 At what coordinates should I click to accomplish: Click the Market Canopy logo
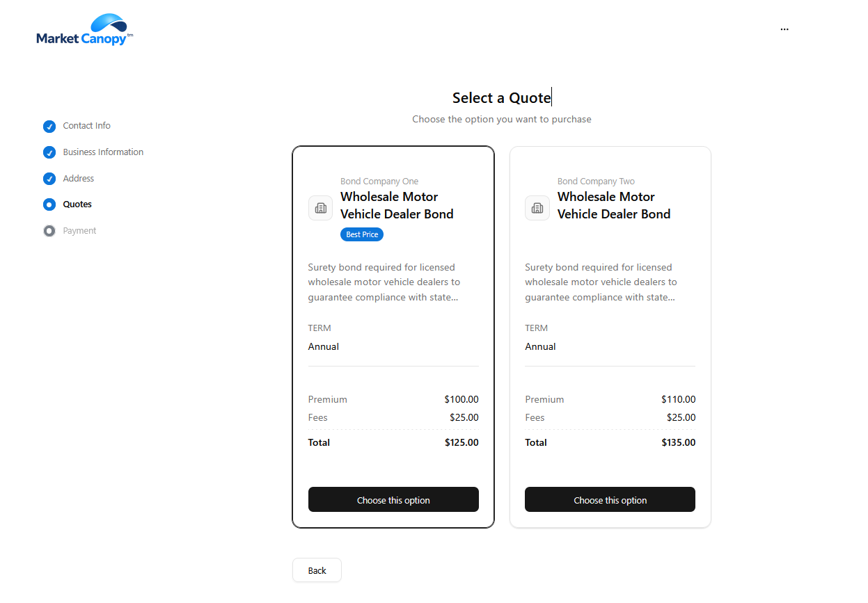click(x=84, y=31)
